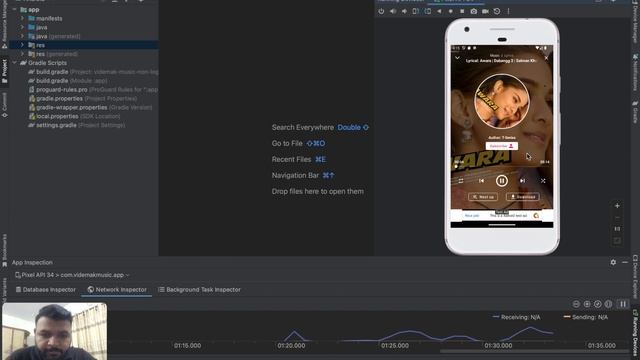Zoom to selection on the network timeline
This screenshot has width=640, height=360.
(608, 304)
